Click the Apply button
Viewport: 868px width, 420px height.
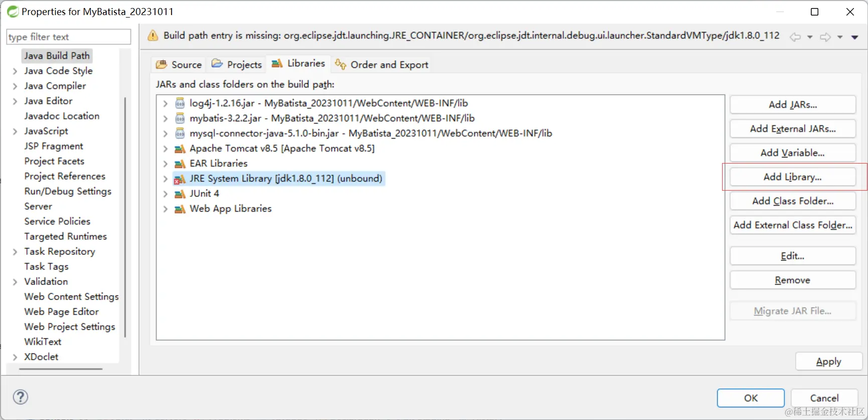pyautogui.click(x=828, y=361)
